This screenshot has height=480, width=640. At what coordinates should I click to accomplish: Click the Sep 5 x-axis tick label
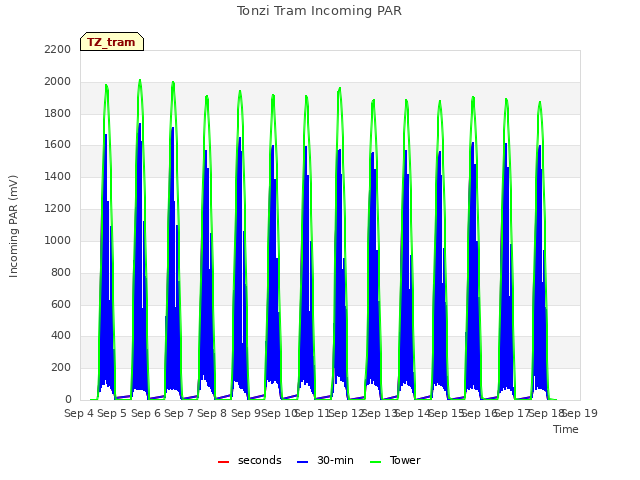(112, 413)
